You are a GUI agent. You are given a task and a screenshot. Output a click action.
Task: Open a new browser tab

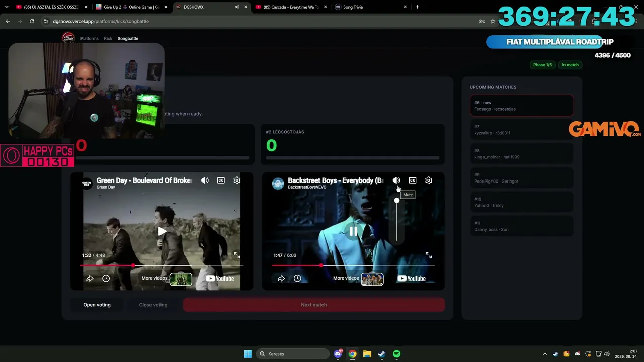[417, 7]
